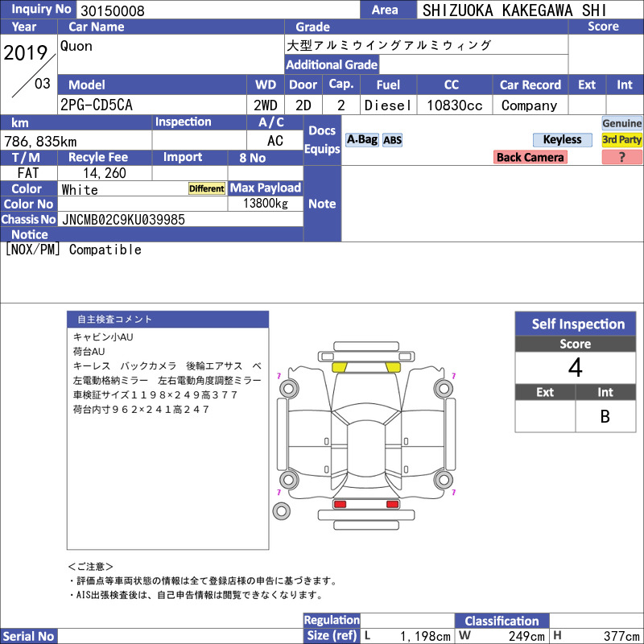Image resolution: width=644 pixels, height=644 pixels.
Task: Click color value White
Action: tap(80, 190)
